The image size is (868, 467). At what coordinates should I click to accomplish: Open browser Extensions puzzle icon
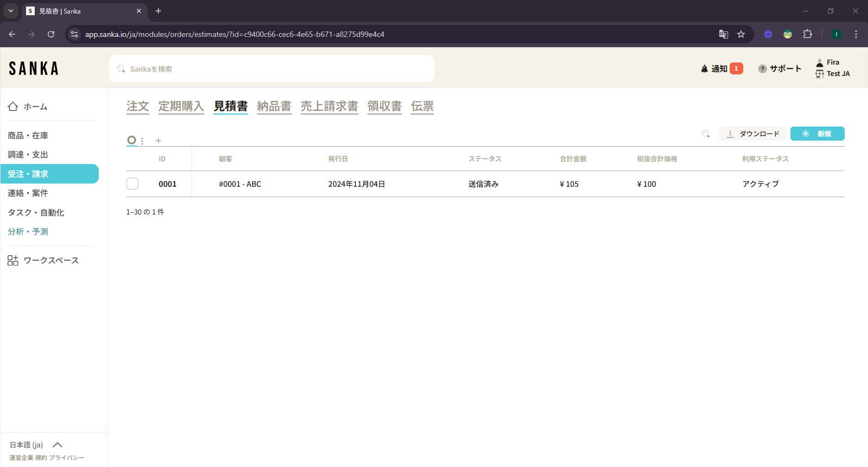point(807,34)
